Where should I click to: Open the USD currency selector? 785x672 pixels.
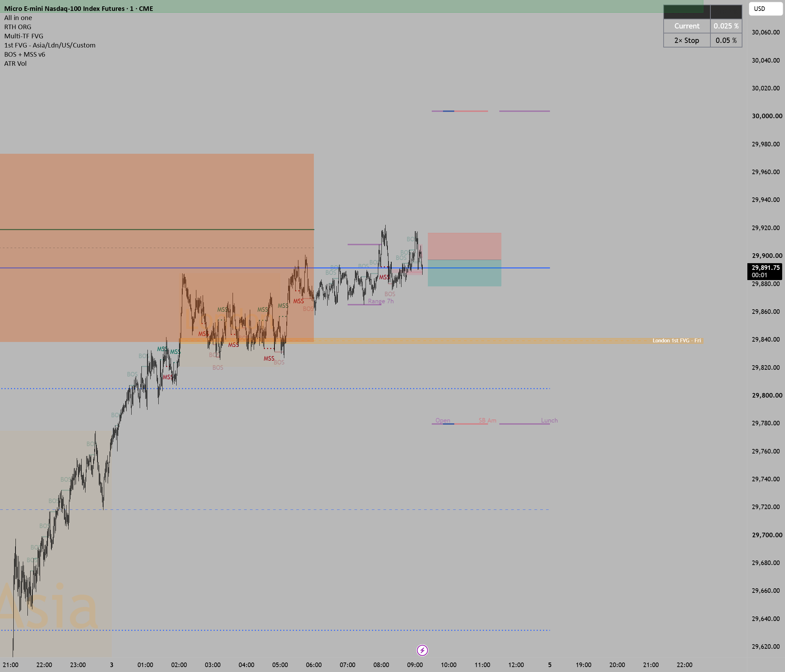(x=766, y=9)
